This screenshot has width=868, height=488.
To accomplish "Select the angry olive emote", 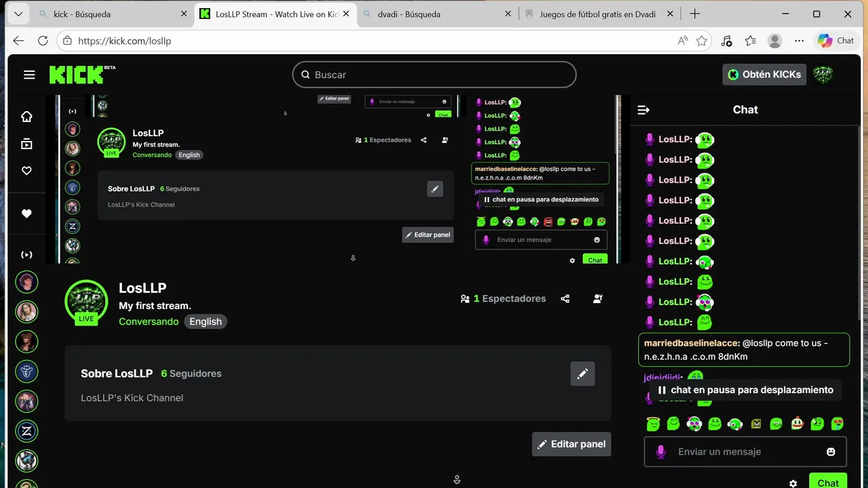I will pos(755,424).
